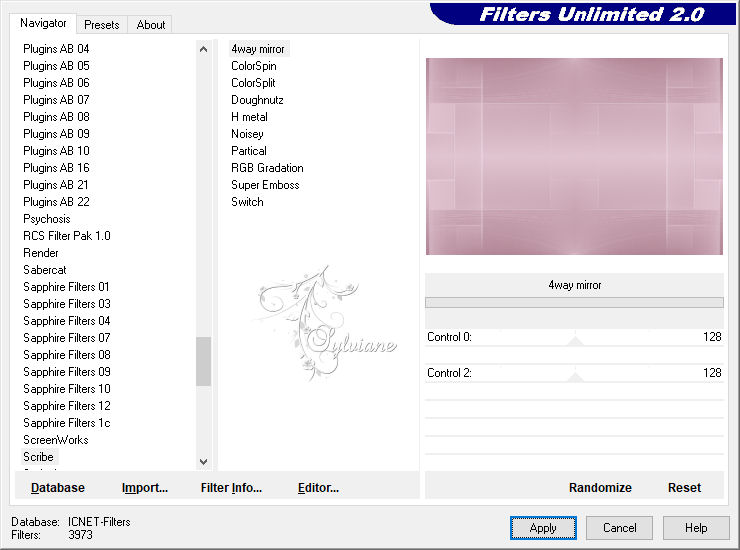Click Randomize to shuffle controls
The height and width of the screenshot is (550, 740).
tap(600, 488)
